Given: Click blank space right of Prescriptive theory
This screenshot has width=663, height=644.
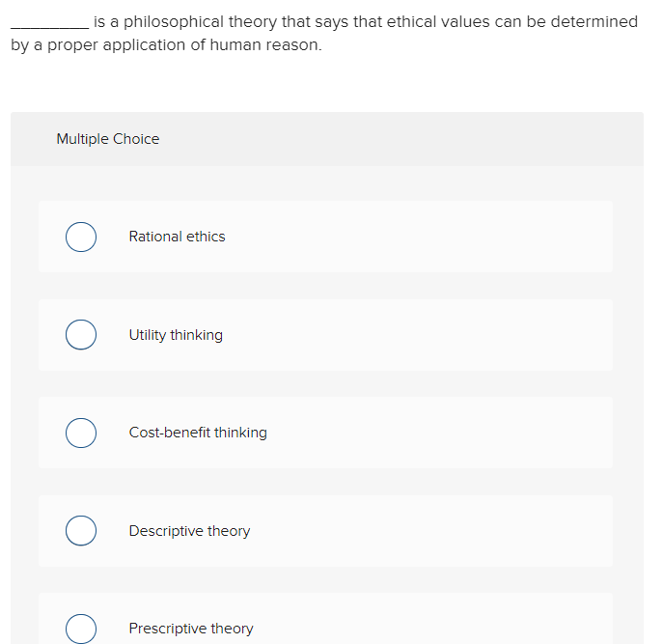Looking at the screenshot, I should point(431,629).
